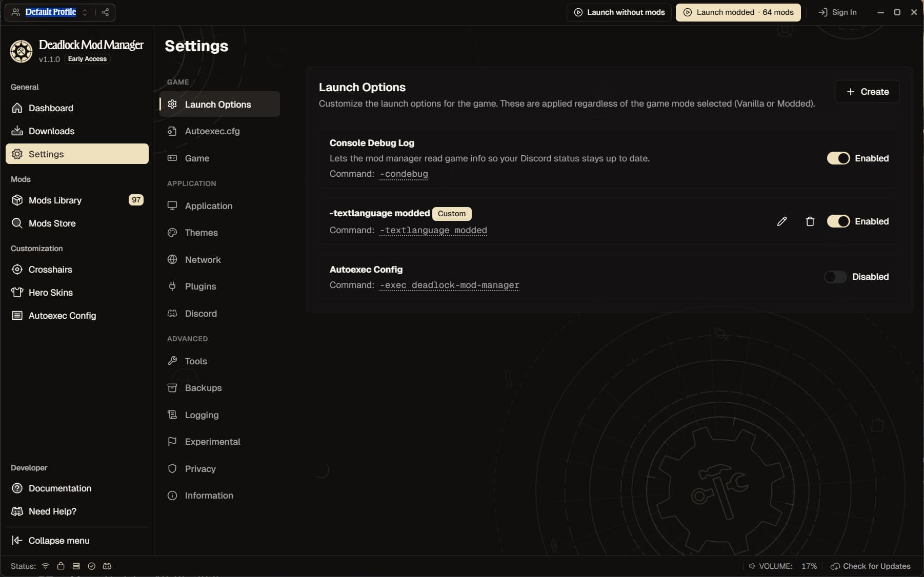This screenshot has height=577, width=924.
Task: Disable the -textlanguage modded option
Action: pyautogui.click(x=838, y=221)
